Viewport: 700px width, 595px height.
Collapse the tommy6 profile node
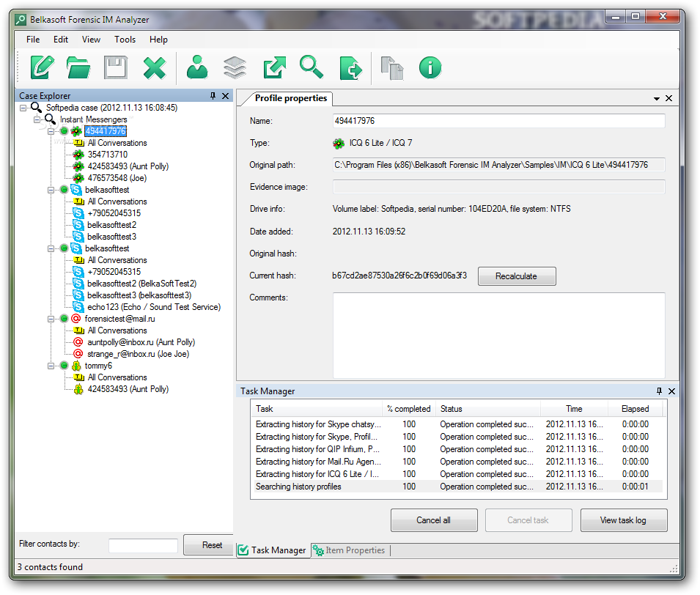[x=51, y=366]
